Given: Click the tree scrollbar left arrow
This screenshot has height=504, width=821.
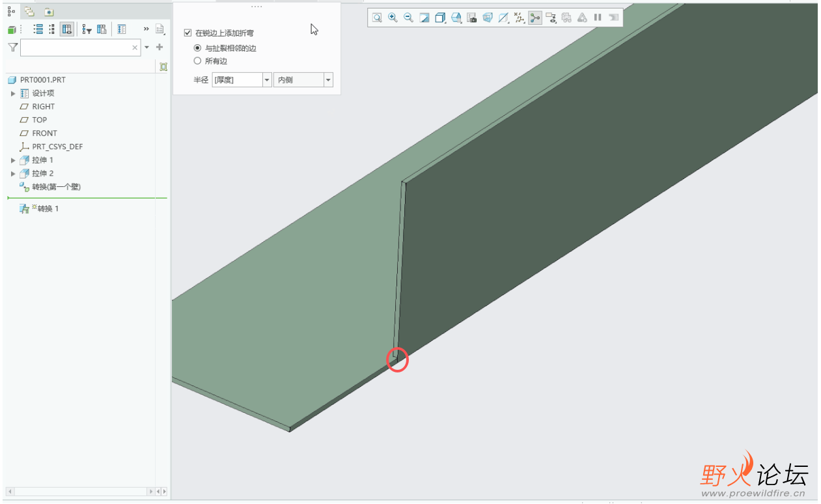Looking at the screenshot, I should [x=10, y=492].
